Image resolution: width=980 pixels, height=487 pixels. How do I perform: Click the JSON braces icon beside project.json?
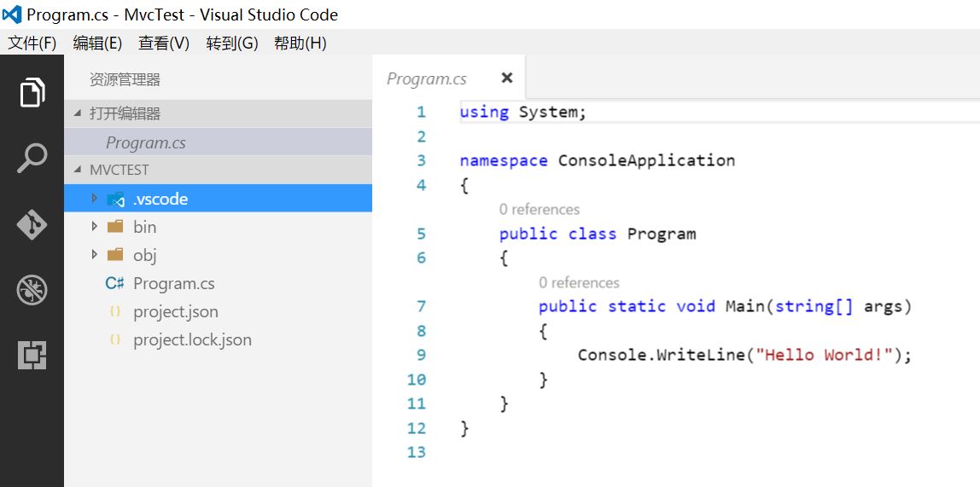point(114,311)
